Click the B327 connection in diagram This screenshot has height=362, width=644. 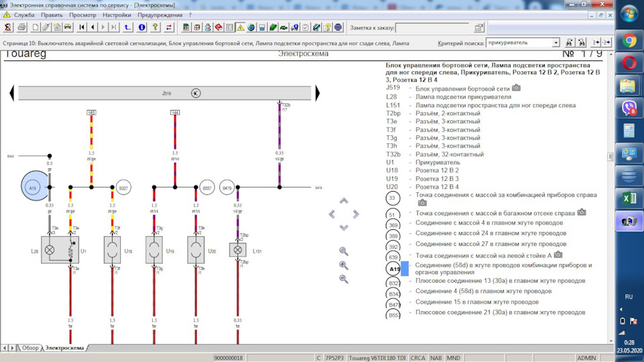(123, 188)
